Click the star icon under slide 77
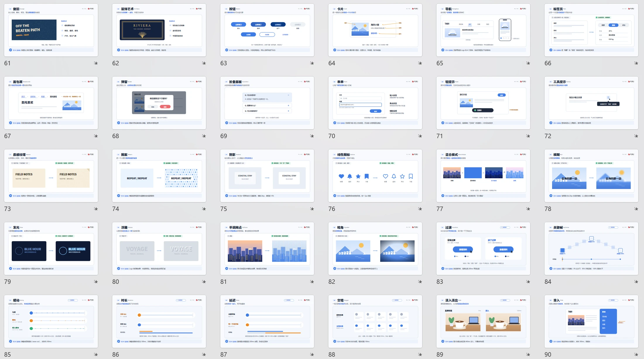 pos(528,209)
